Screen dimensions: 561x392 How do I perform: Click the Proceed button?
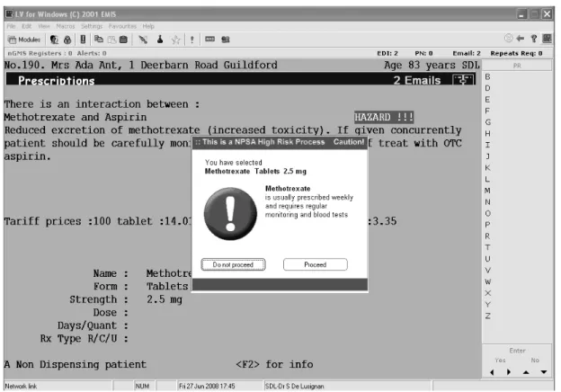[316, 264]
